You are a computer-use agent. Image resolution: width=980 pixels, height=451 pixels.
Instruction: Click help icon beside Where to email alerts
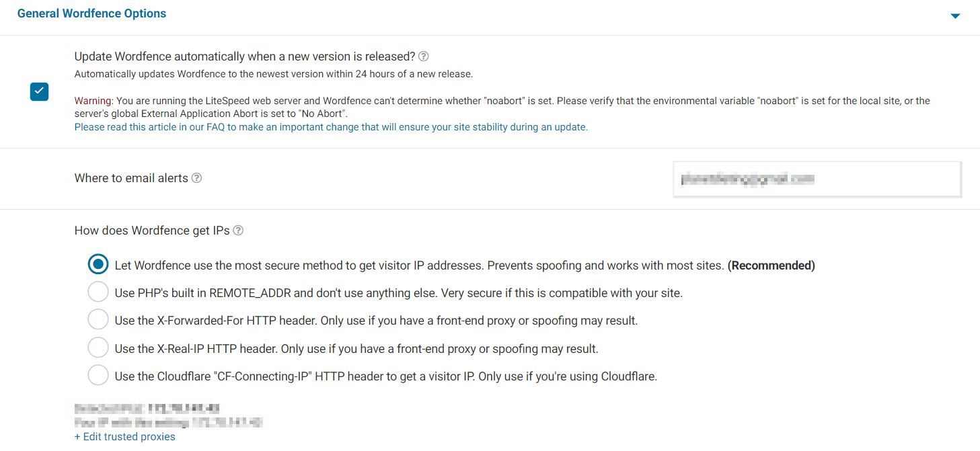[196, 178]
